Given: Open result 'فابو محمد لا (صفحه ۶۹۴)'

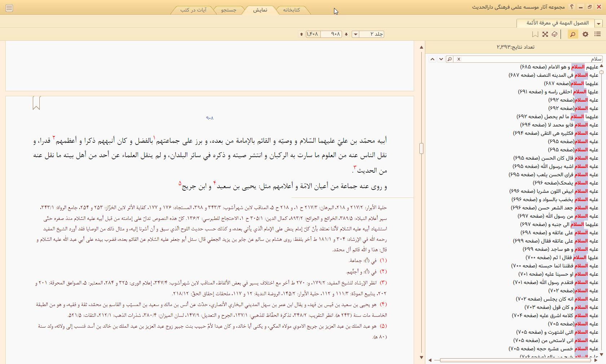Looking at the screenshot, I should click(559, 125).
